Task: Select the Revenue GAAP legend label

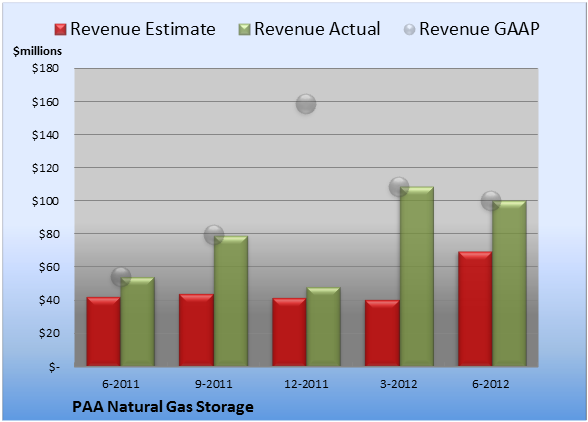Action: [x=479, y=29]
